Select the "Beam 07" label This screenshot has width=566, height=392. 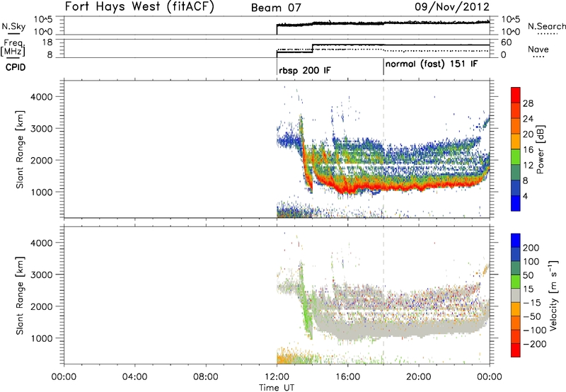pos(276,8)
